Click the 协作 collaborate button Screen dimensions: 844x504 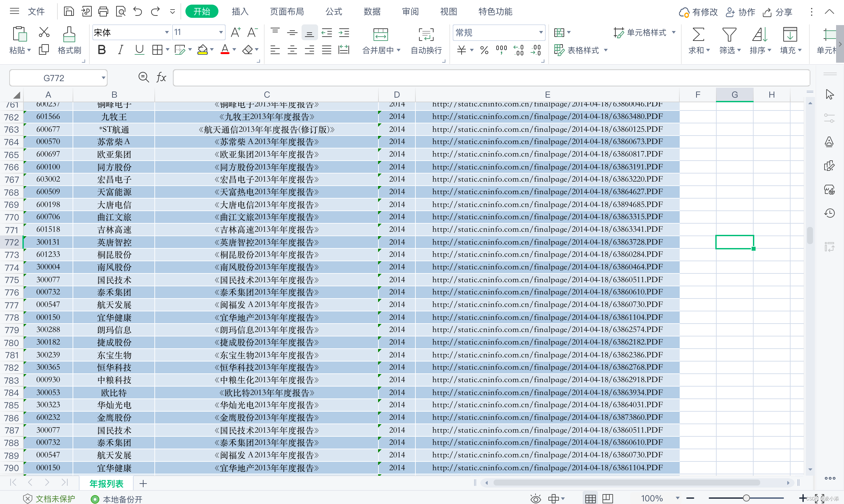740,12
